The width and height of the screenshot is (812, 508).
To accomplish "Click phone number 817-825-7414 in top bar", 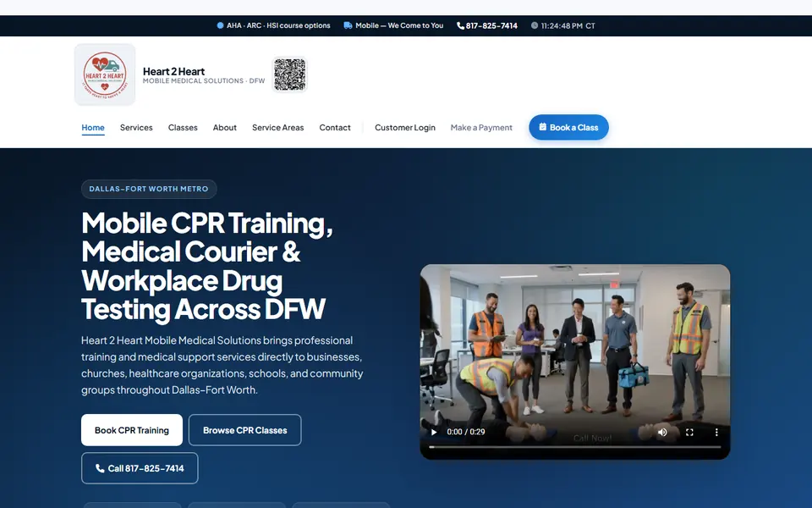I will 491,25.
